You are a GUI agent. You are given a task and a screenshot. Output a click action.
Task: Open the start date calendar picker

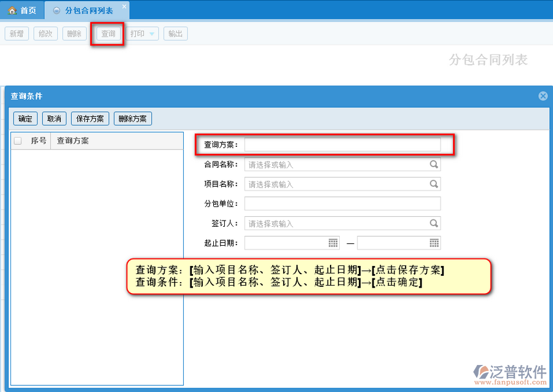coord(333,243)
